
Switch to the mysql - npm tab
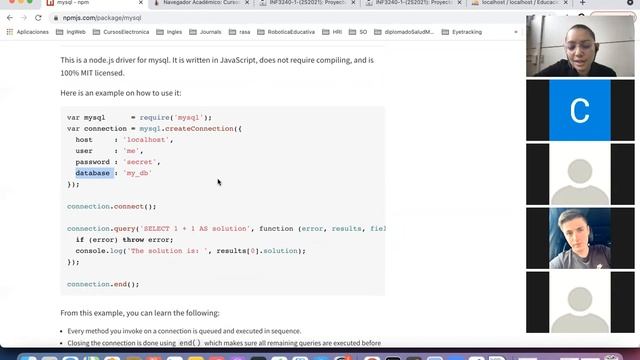(94, 3)
